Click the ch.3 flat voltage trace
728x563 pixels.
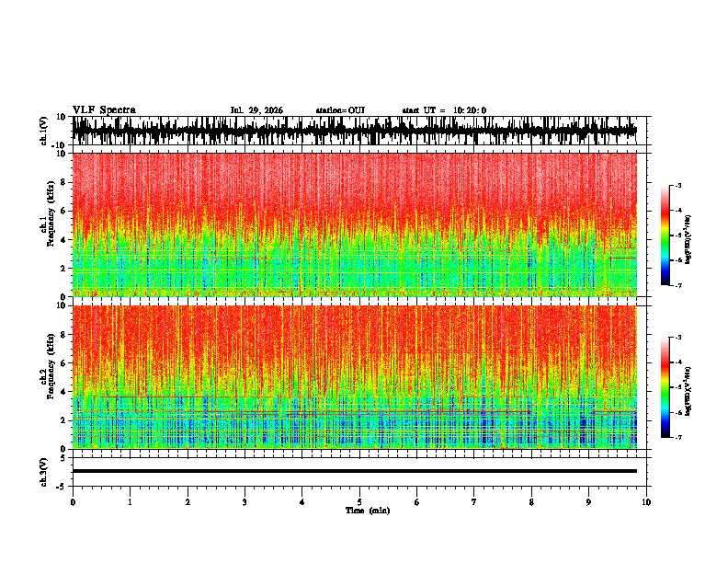[354, 471]
